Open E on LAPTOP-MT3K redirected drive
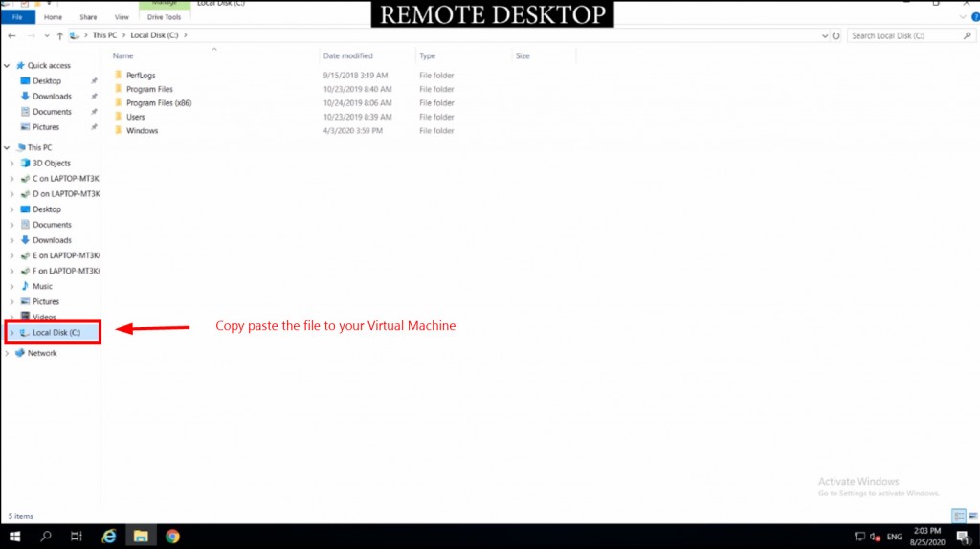 click(x=66, y=255)
